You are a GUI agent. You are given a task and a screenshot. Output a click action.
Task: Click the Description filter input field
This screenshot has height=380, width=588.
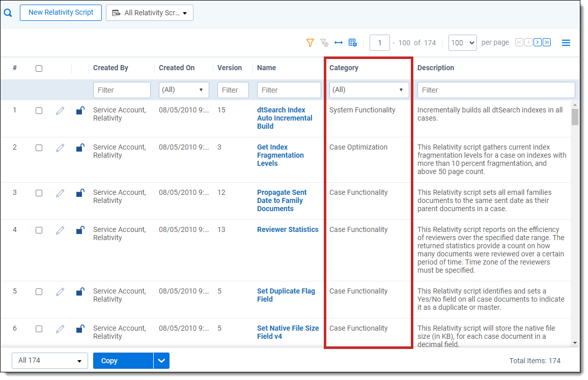click(x=496, y=90)
